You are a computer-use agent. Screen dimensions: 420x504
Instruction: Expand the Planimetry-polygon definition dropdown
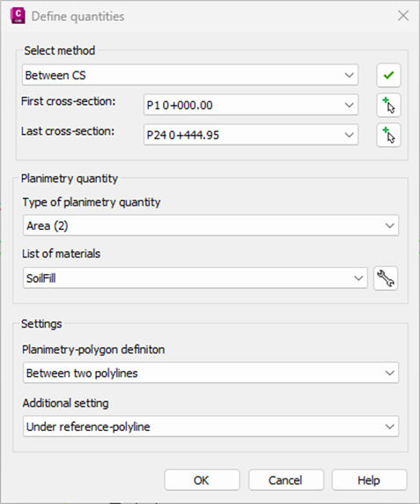(x=211, y=373)
